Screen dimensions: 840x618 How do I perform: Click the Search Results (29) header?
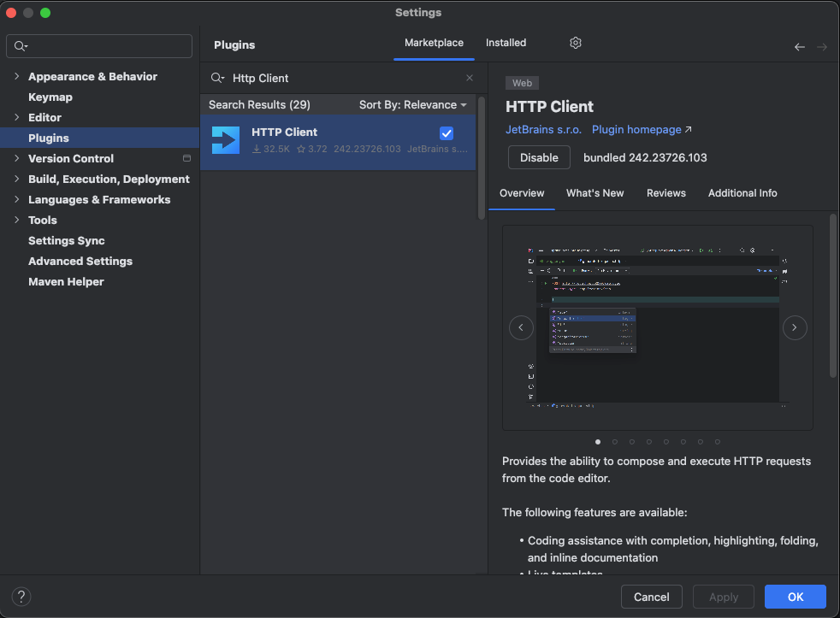click(x=259, y=105)
